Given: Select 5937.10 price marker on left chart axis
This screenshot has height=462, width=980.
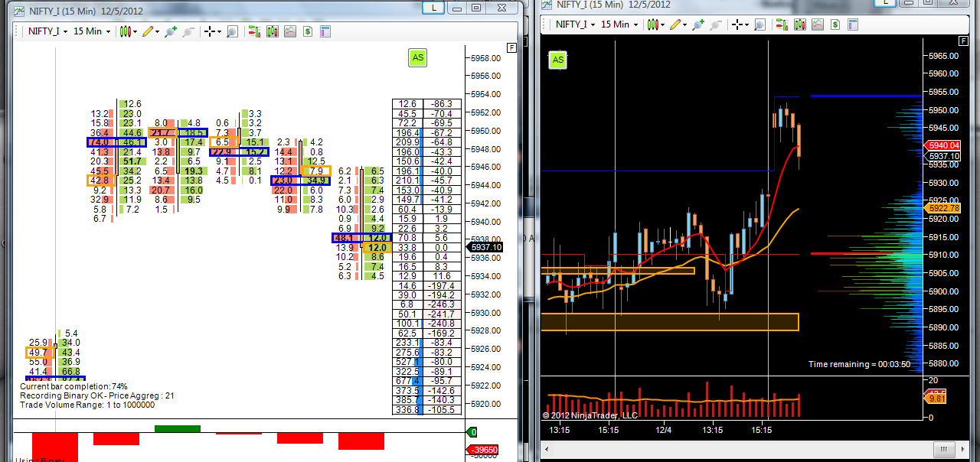Looking at the screenshot, I should point(485,247).
